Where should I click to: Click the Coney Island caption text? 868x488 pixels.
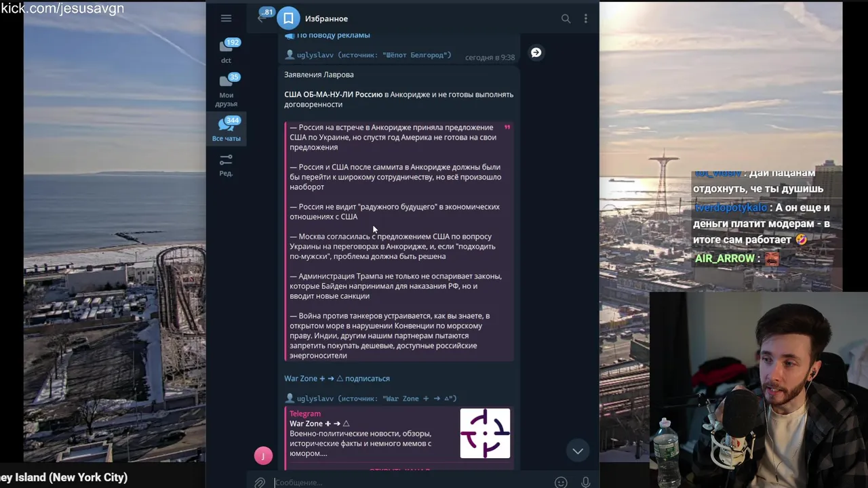(64, 477)
